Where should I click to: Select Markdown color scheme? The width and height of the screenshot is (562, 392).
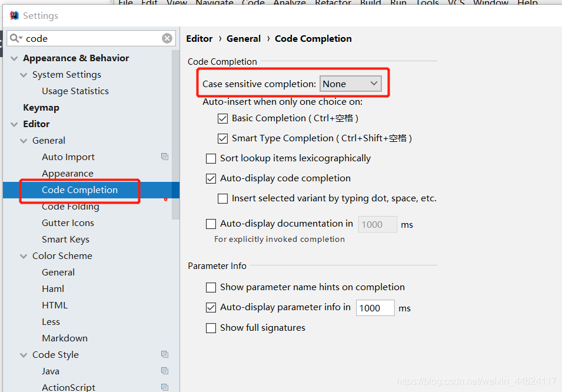[x=65, y=338]
